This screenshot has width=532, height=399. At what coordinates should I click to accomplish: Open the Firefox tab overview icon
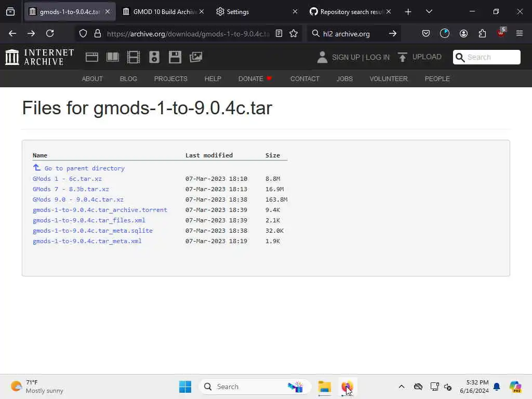(x=10, y=11)
